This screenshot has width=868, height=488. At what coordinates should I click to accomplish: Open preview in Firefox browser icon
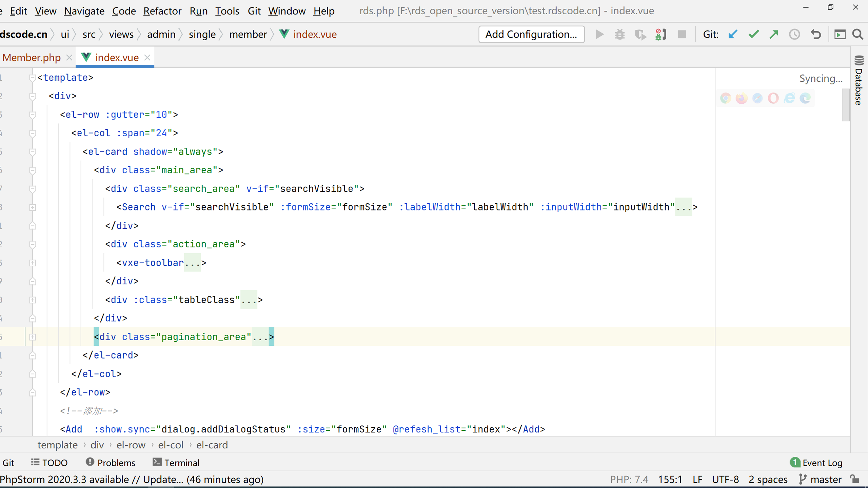point(742,98)
